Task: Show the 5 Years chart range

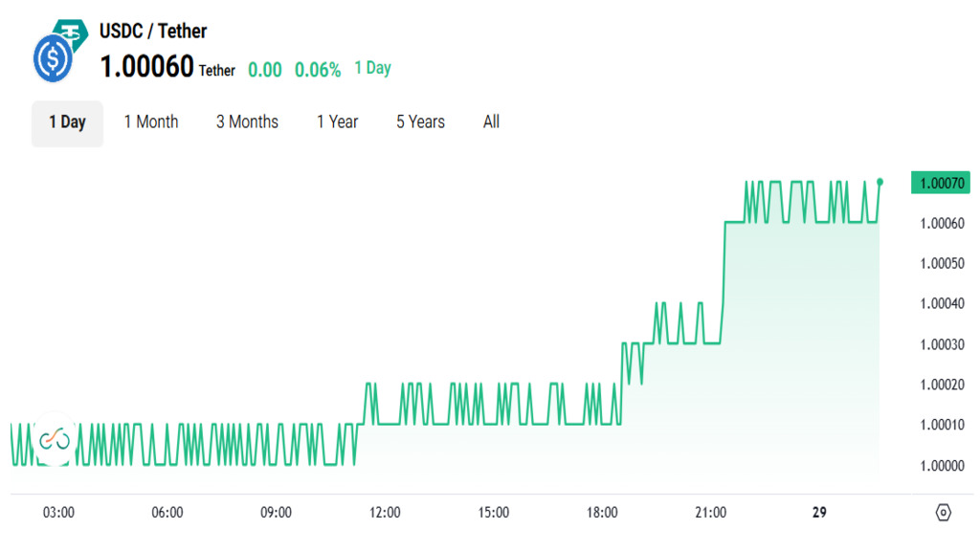Action: pos(421,121)
